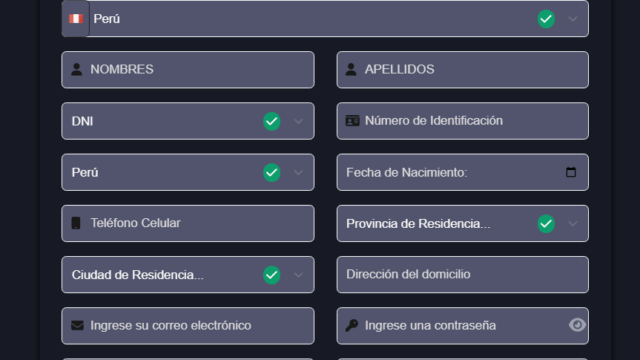The image size is (640, 360).
Task: Click the ID card icon
Action: pos(352,121)
